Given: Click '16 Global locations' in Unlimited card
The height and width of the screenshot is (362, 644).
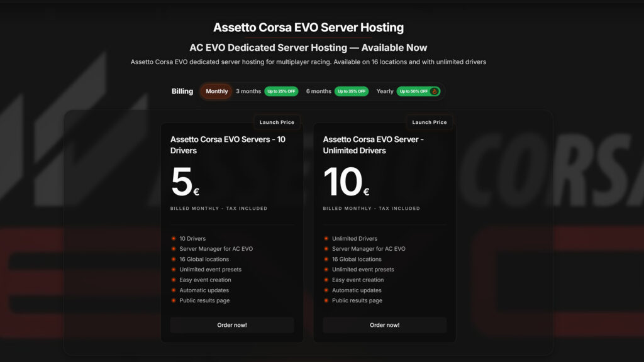Looking at the screenshot, I should coord(357,259).
